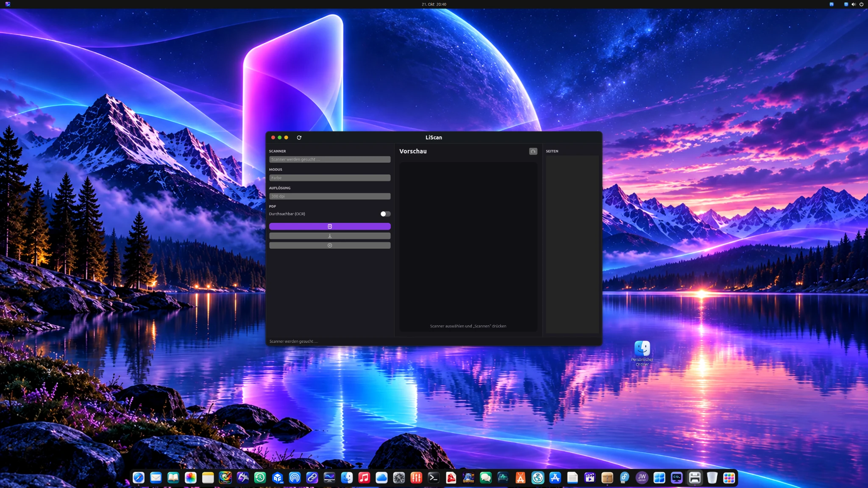This screenshot has height=488, width=868.
Task: Open the green Messages chat icon in dock
Action: (x=486, y=478)
